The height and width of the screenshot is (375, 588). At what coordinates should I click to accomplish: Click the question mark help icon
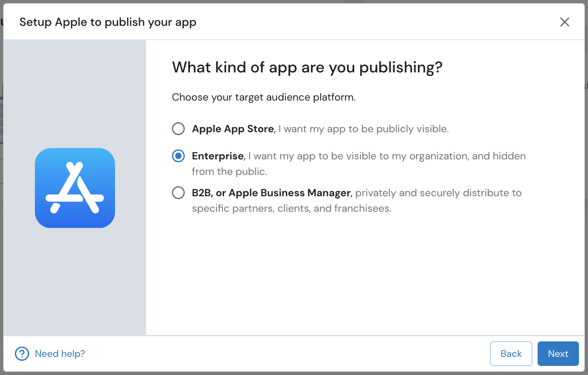[x=22, y=354]
